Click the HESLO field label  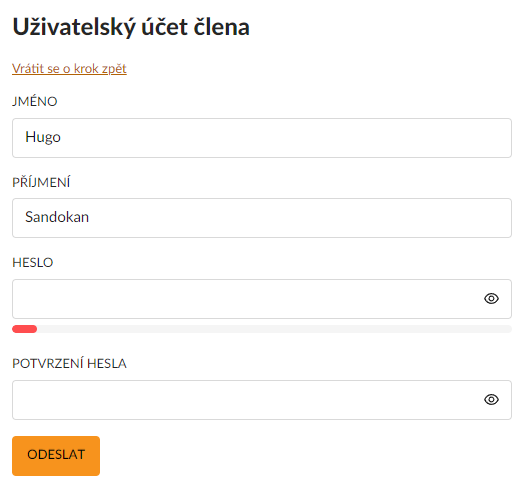[x=33, y=263]
